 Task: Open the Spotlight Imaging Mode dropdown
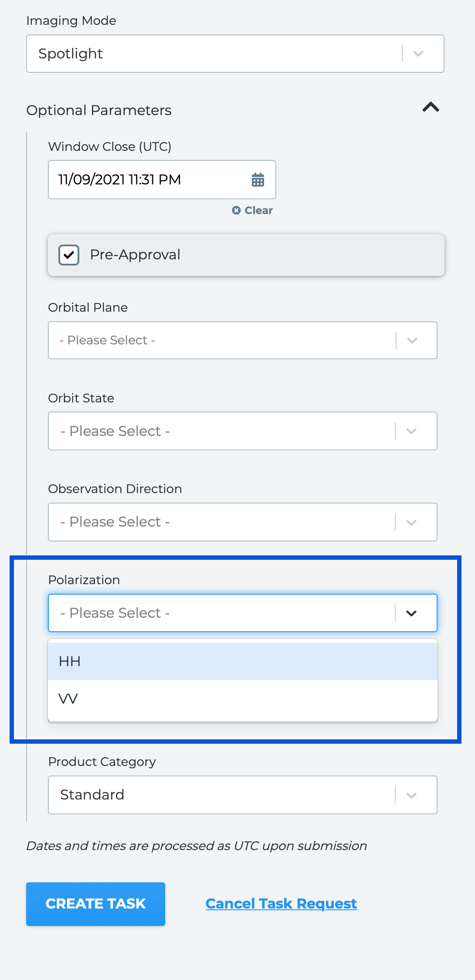click(235, 54)
